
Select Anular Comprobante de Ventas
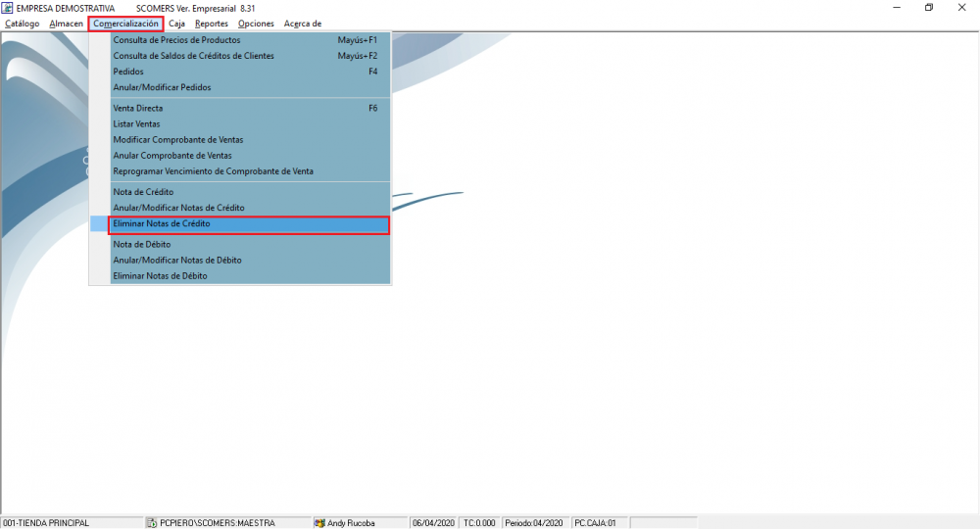click(x=250, y=156)
